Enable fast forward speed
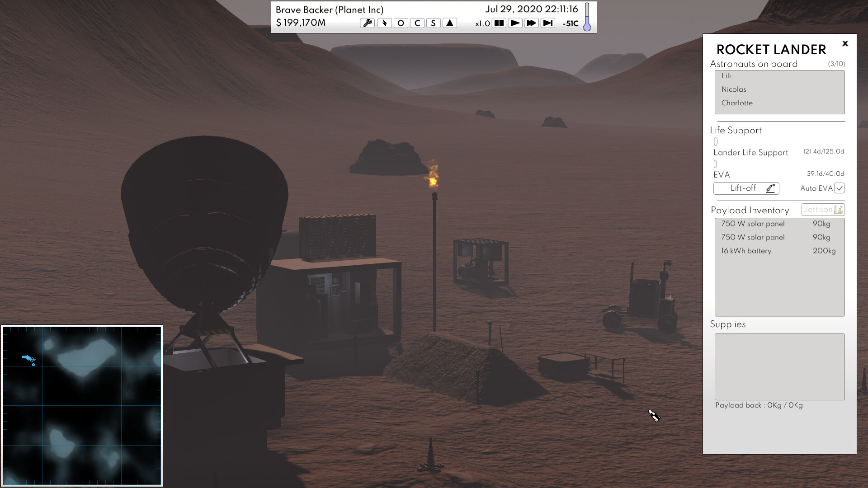The image size is (868, 488). coord(531,23)
